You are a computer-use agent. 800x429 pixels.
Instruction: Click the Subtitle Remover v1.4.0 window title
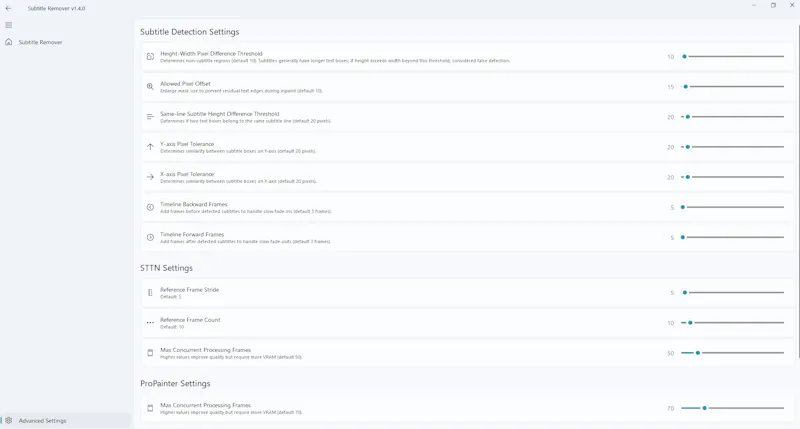pos(57,9)
